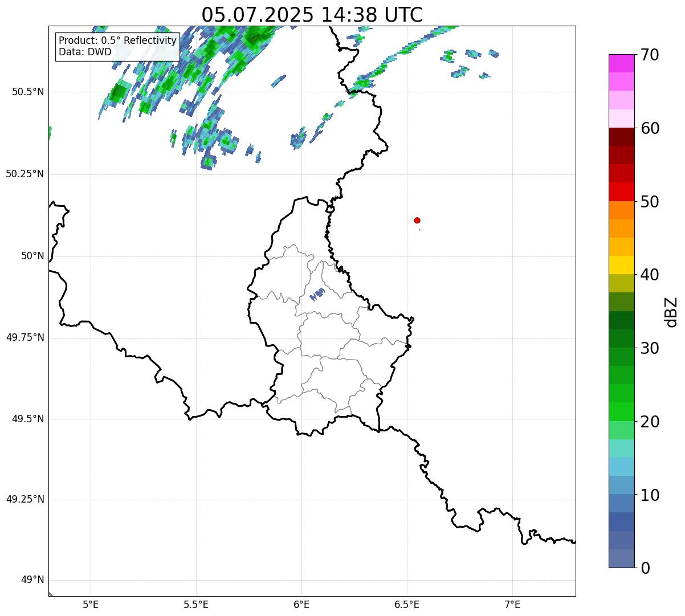The image size is (685, 616).
Task: Click the magenta top colorbar segment
Action: pyautogui.click(x=621, y=63)
